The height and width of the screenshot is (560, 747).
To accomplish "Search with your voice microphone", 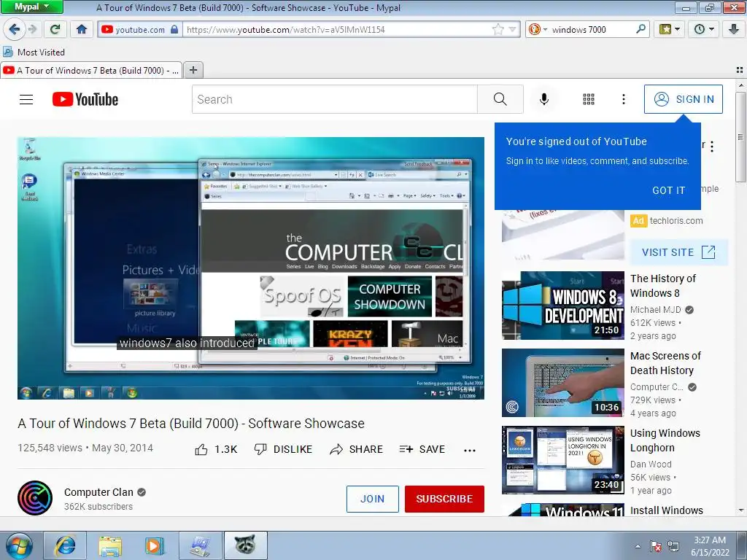I will [x=544, y=99].
